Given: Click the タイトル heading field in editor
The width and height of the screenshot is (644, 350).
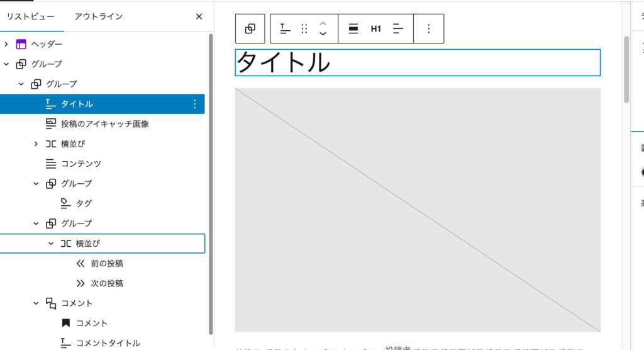Looking at the screenshot, I should [418, 63].
